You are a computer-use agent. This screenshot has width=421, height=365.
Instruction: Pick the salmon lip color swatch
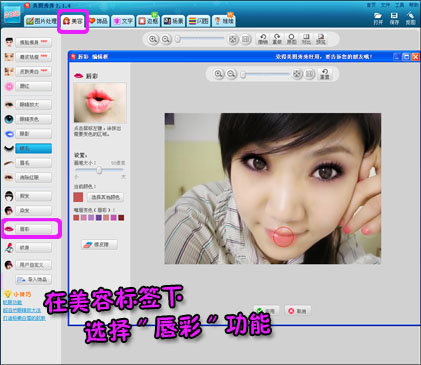106,218
